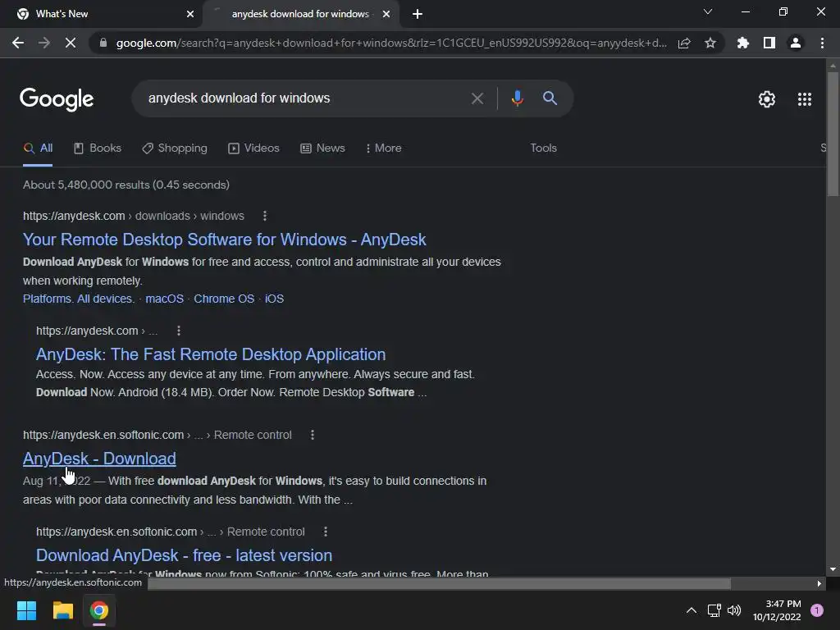Click the address bar URL
Viewport: 840px width, 630px height.
[x=391, y=43]
